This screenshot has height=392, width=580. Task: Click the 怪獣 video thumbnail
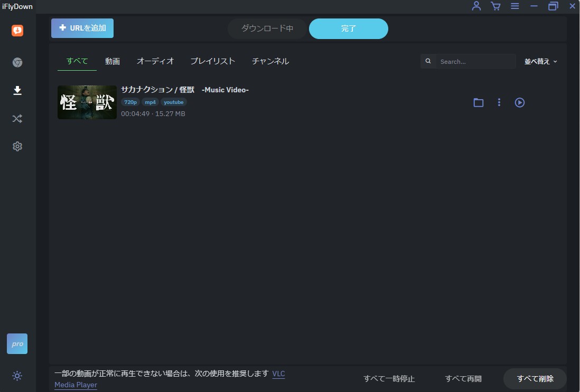pyautogui.click(x=87, y=102)
